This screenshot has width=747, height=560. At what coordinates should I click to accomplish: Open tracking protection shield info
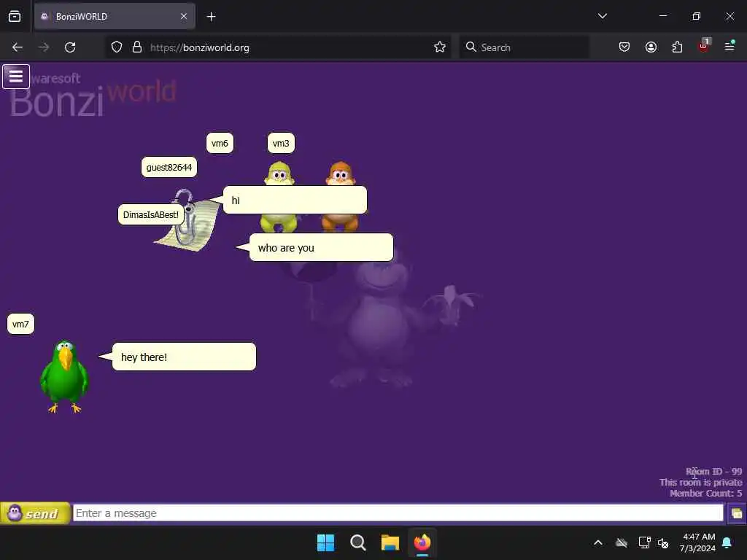pyautogui.click(x=117, y=47)
